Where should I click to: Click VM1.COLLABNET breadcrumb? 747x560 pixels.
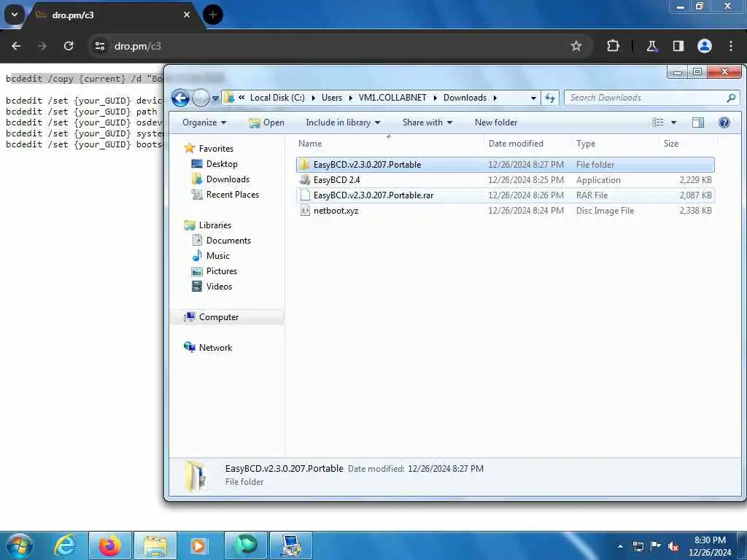coord(392,98)
